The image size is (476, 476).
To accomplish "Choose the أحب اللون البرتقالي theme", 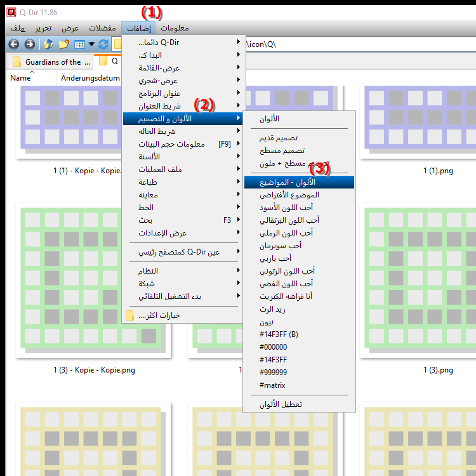I will click(x=299, y=220).
